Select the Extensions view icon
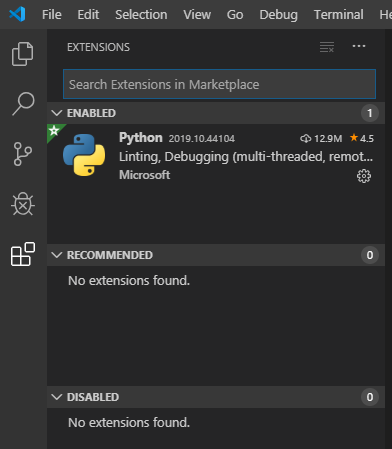The height and width of the screenshot is (449, 392). click(23, 254)
